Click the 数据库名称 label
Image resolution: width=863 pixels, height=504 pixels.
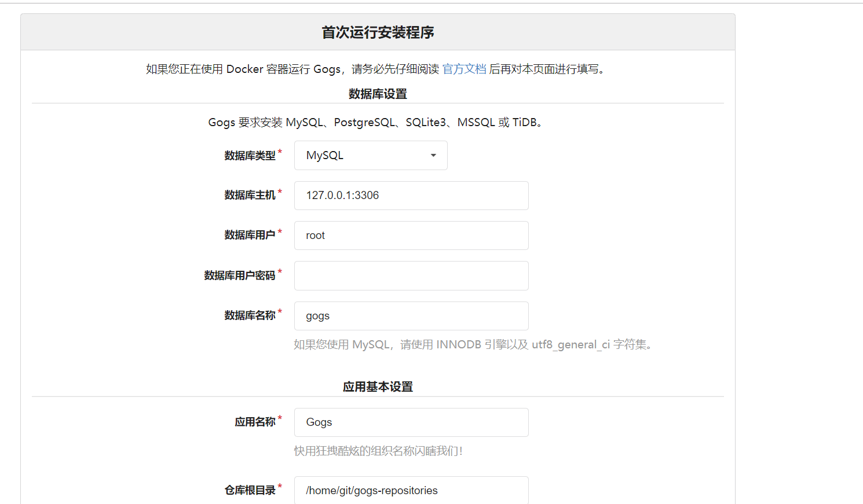250,315
